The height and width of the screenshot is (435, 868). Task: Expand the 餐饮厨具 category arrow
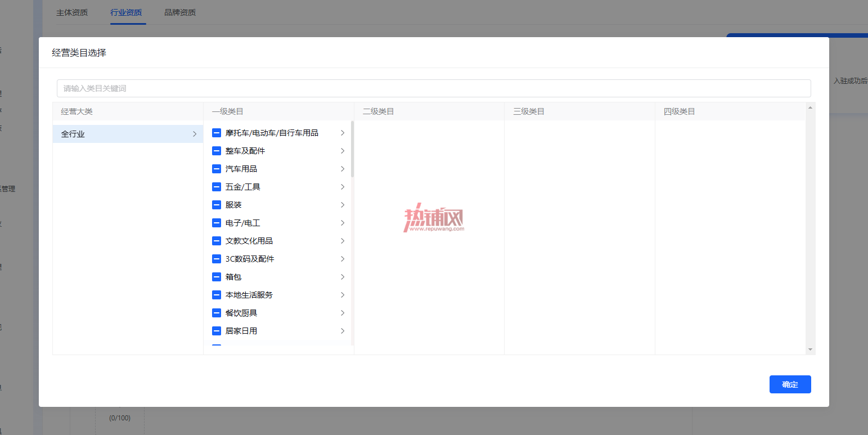click(343, 313)
